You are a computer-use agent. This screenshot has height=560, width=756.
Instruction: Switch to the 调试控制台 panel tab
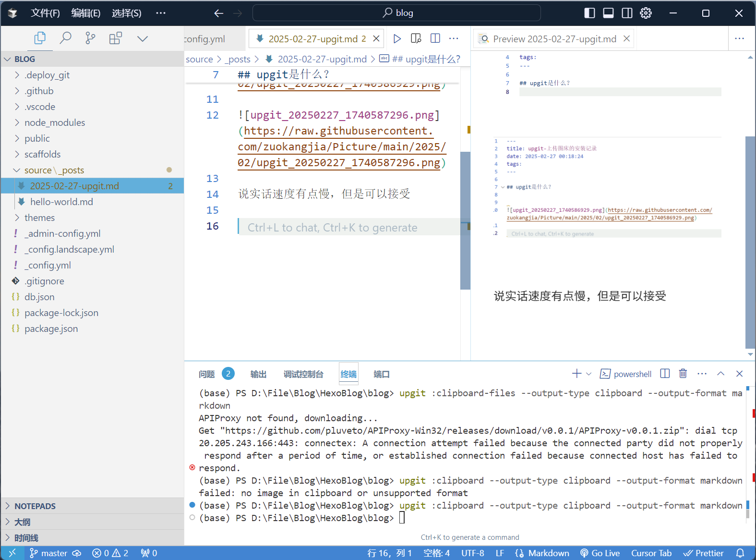pos(303,374)
